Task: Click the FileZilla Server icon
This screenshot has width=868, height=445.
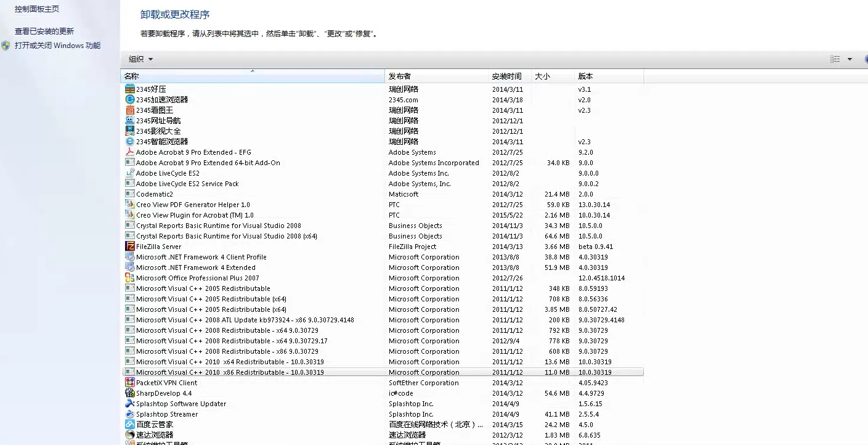Action: click(x=130, y=247)
